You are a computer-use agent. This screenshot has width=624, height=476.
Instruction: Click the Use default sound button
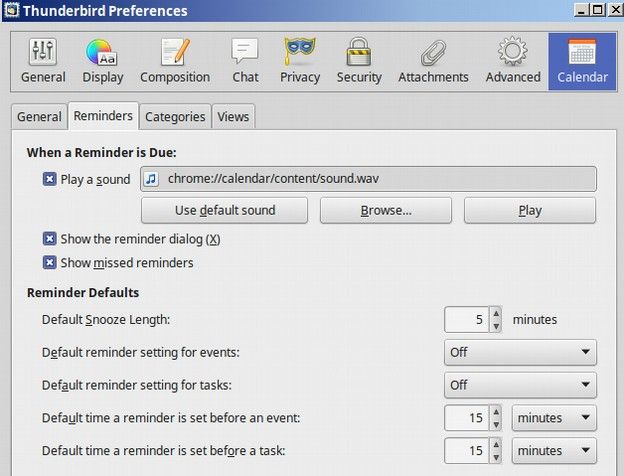(x=224, y=210)
